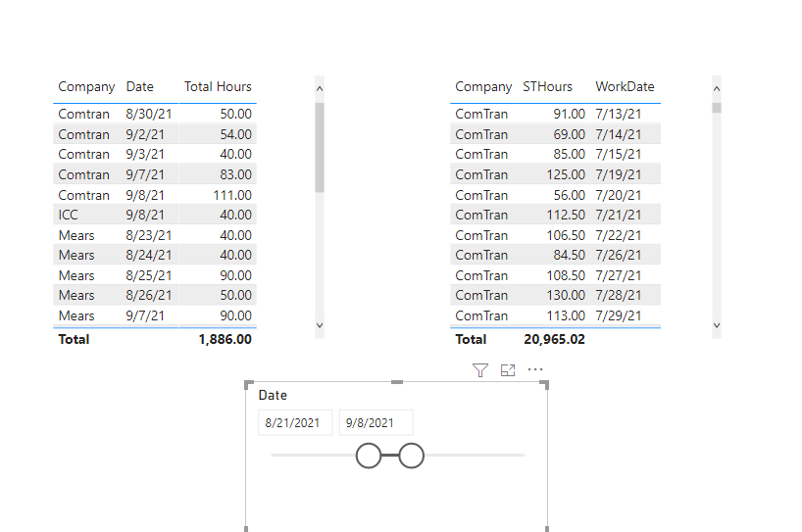
Task: Select the ICC row in the left table
Action: click(155, 215)
